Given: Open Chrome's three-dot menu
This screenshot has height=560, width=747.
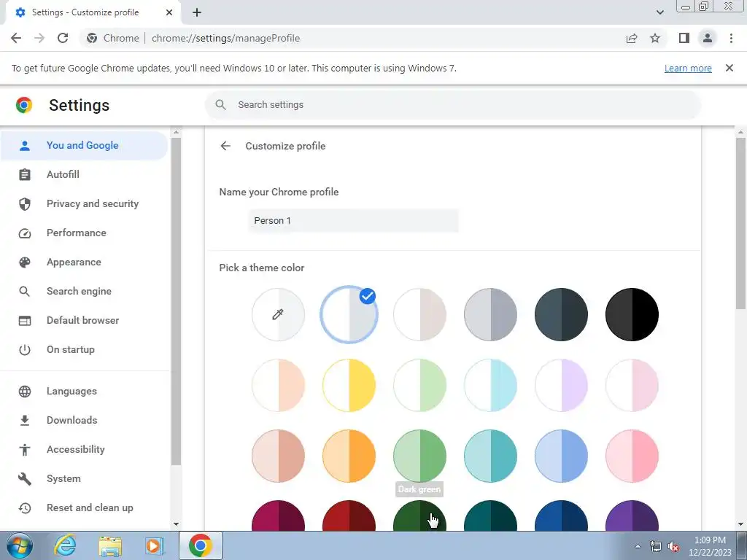Looking at the screenshot, I should coord(731,38).
